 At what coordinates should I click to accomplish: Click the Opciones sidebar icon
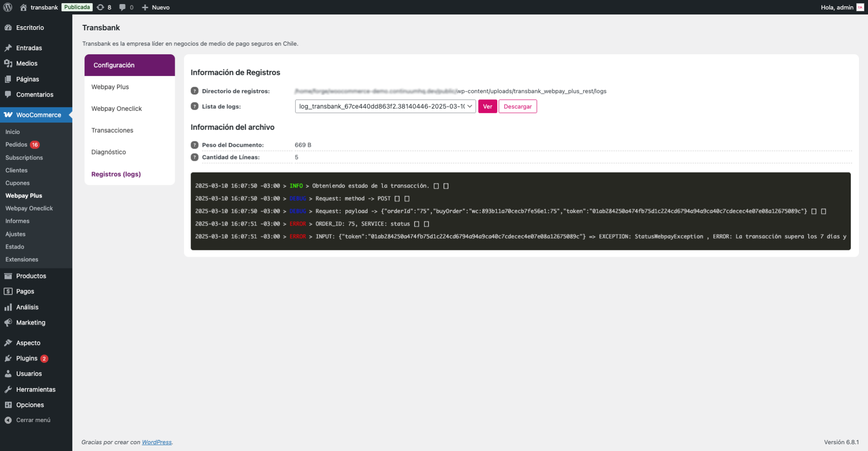click(8, 405)
